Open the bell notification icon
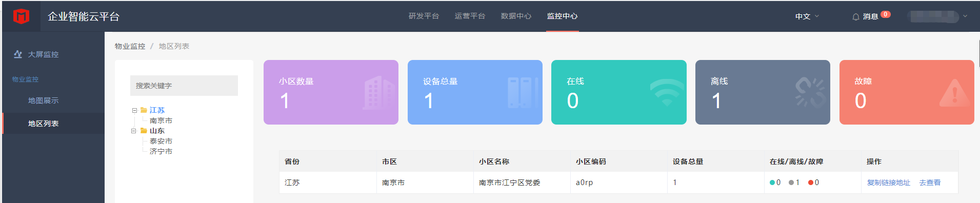Image resolution: width=980 pixels, height=203 pixels. tap(855, 17)
